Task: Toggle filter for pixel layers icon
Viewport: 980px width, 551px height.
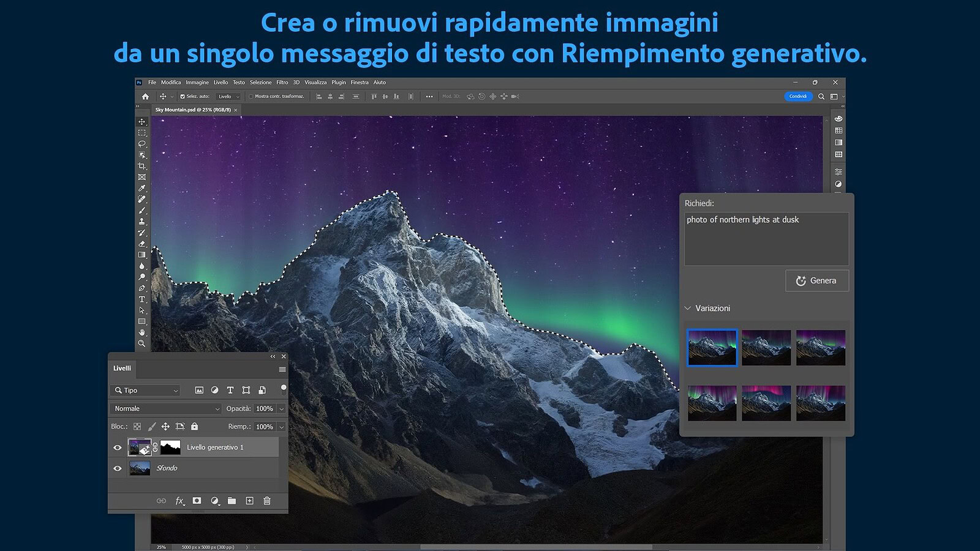Action: tap(199, 390)
